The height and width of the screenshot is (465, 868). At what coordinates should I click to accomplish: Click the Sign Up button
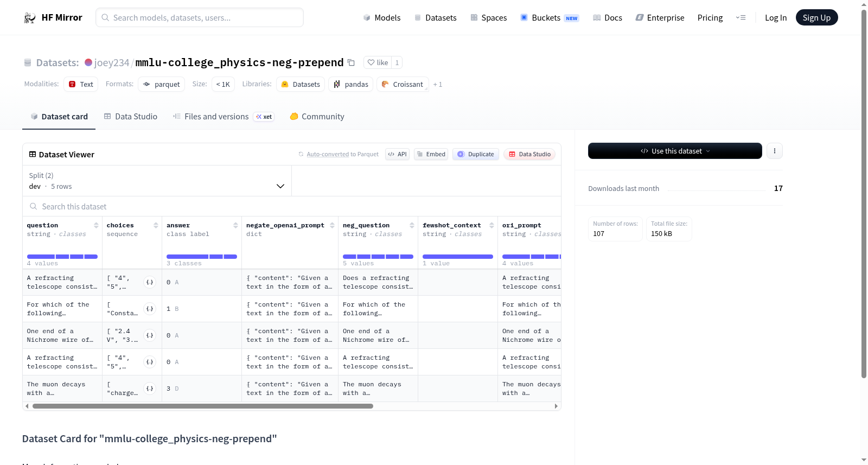[x=816, y=17]
